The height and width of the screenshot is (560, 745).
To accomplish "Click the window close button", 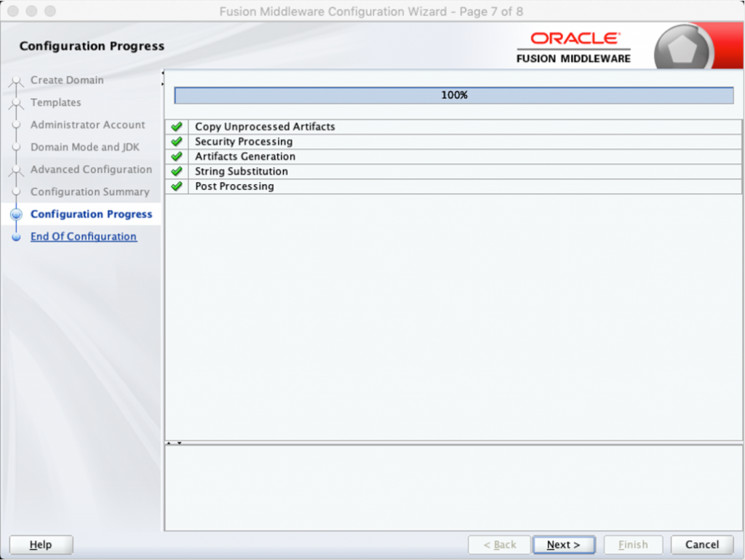I will (x=13, y=11).
